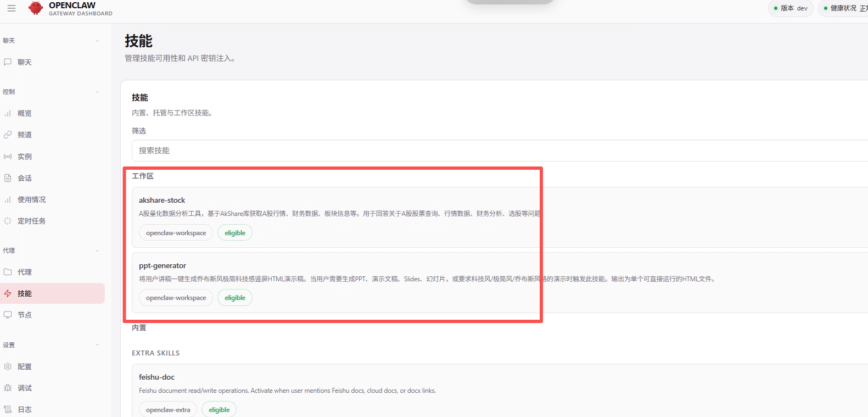Click the 版本 dev status pill

[x=791, y=8]
